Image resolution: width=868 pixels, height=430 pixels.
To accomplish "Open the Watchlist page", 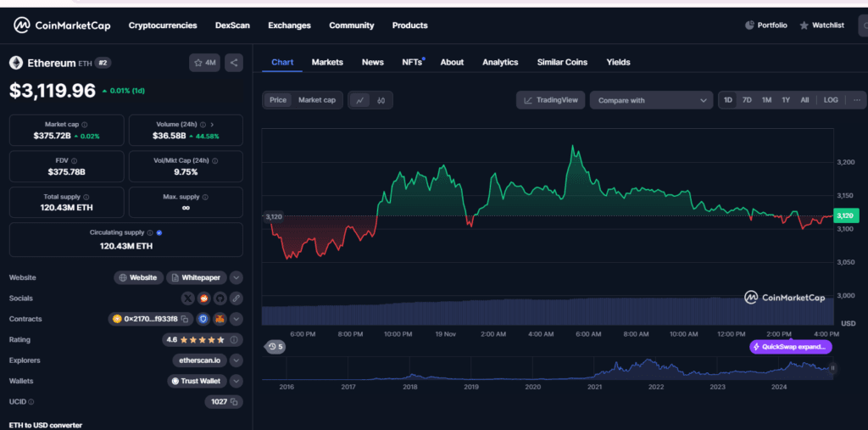I will pos(822,25).
